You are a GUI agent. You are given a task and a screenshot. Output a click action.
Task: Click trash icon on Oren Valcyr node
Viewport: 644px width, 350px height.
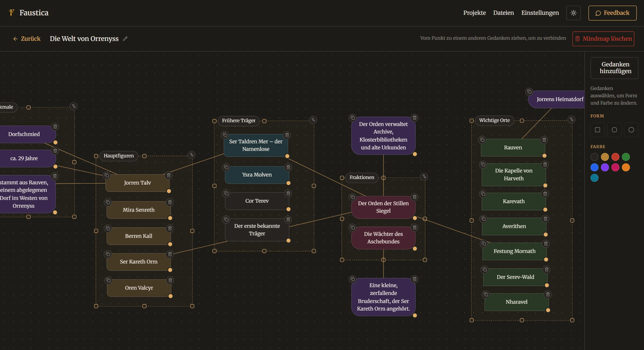(x=170, y=280)
